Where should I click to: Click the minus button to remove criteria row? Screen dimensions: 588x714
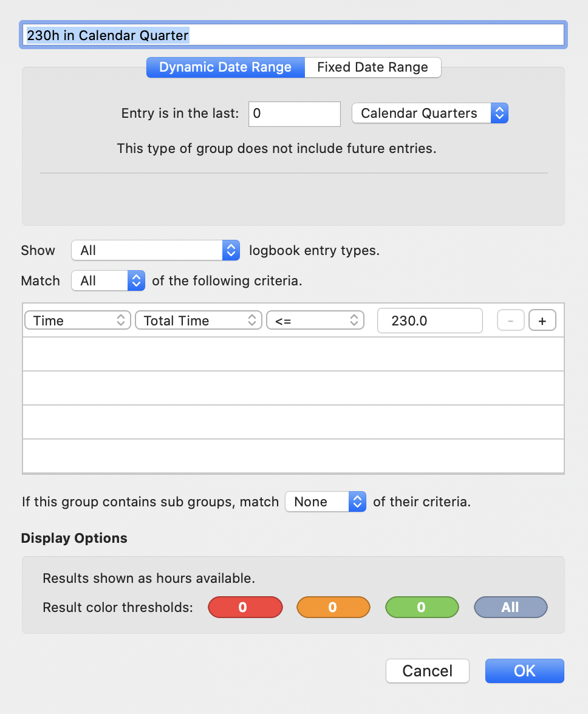coord(511,321)
